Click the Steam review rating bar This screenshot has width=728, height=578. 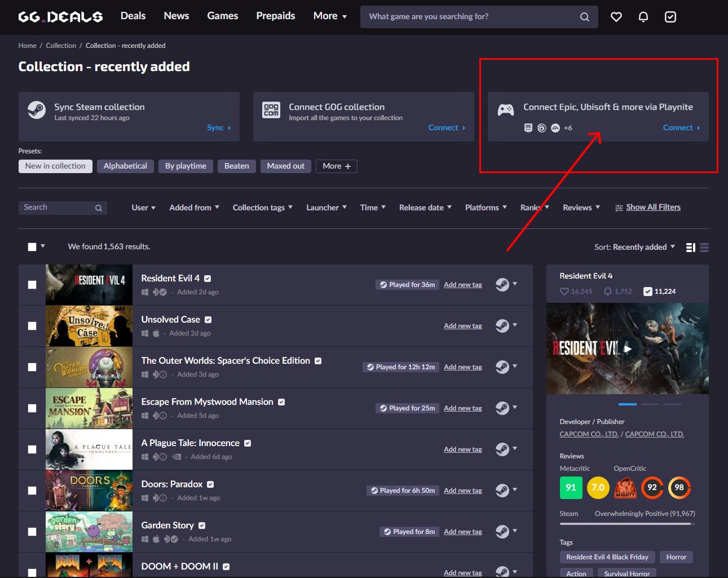pos(627,524)
